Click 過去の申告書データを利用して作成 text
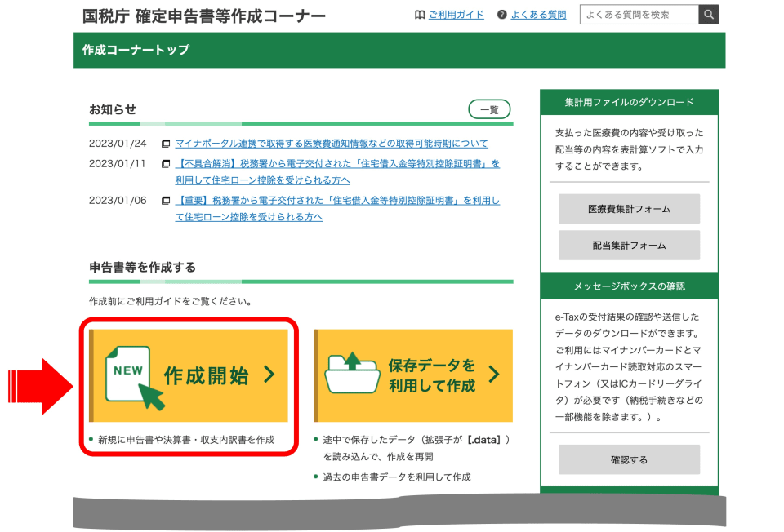Viewport: 784px width, 532px height. 397,477
